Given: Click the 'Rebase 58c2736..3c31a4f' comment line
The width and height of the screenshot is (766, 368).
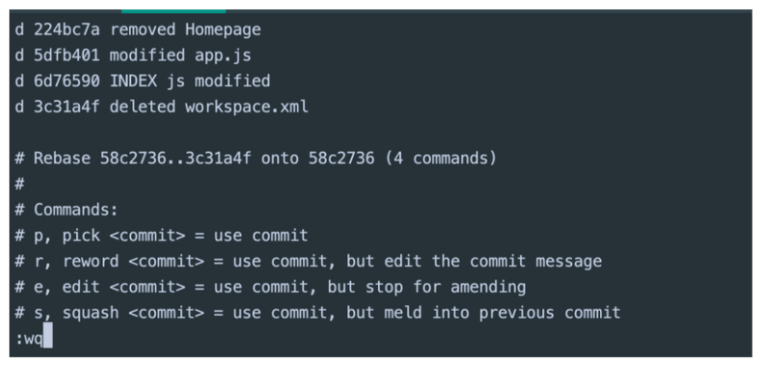Looking at the screenshot, I should pos(255,158).
